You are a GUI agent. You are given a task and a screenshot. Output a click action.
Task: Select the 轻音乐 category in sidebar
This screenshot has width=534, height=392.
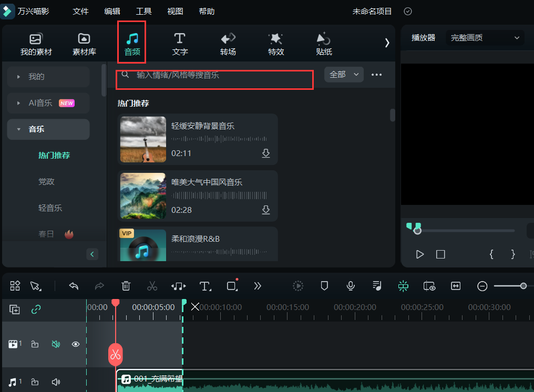(x=50, y=208)
